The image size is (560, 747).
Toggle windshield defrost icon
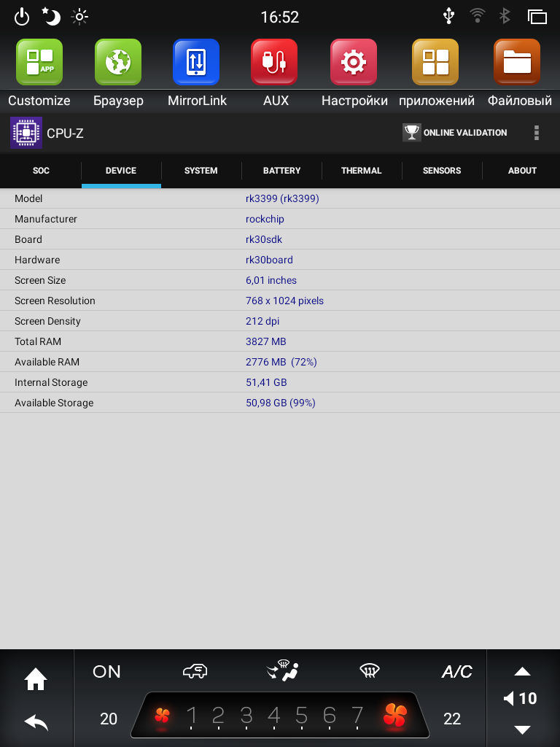370,671
